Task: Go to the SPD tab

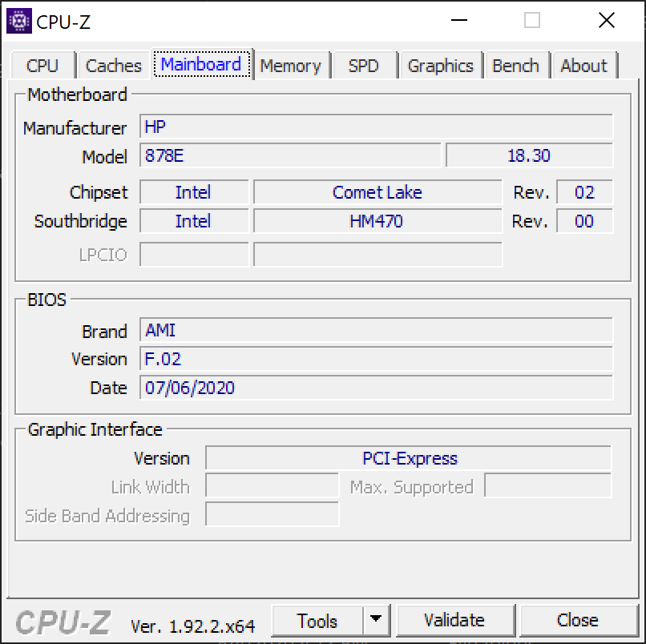Action: 363,66
